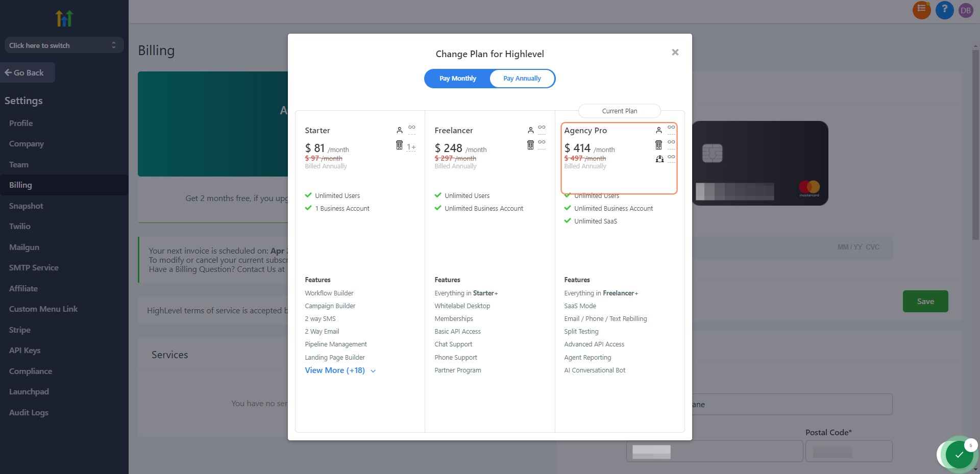Expand View More (+18) features

pyautogui.click(x=340, y=370)
